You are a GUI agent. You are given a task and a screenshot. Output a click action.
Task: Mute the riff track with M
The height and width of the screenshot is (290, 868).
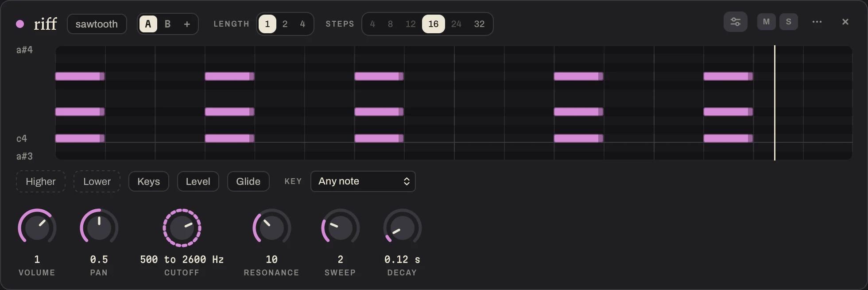[766, 22]
